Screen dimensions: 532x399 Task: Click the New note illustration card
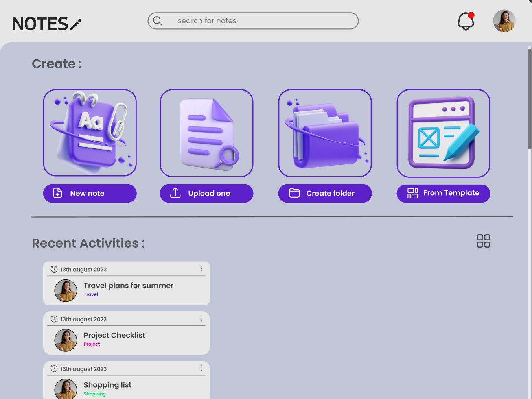(90, 133)
